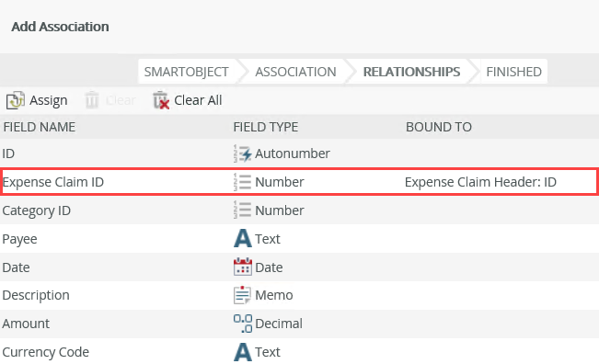
Task: Click Text type label in Currency Code row
Action: point(268,352)
